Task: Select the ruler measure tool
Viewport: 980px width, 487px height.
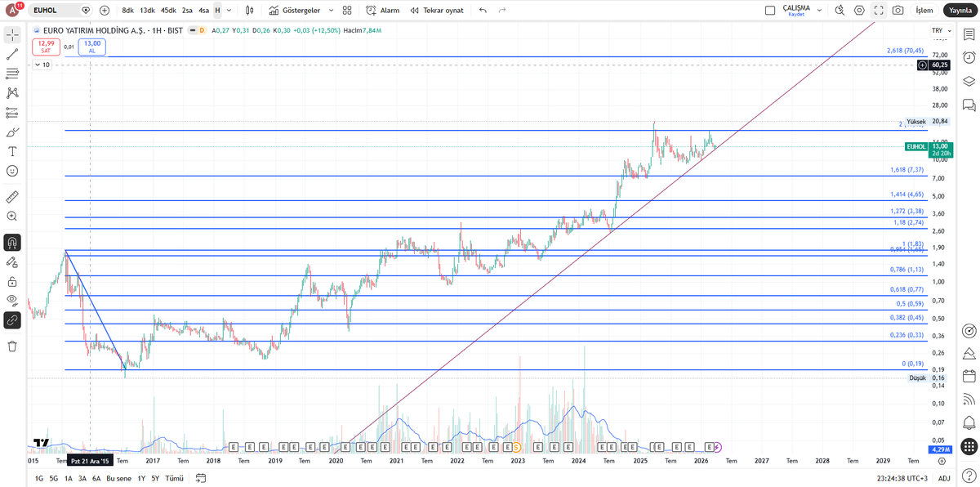Action: pyautogui.click(x=12, y=197)
